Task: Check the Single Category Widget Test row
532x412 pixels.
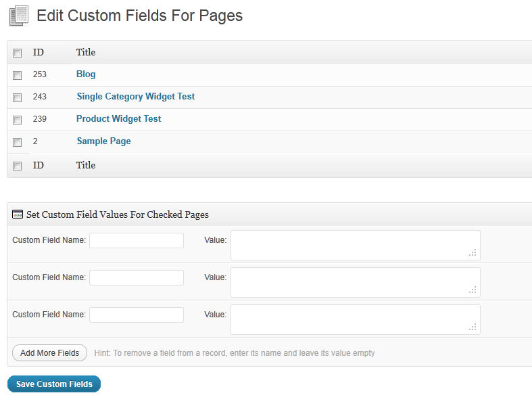Action: [x=18, y=97]
